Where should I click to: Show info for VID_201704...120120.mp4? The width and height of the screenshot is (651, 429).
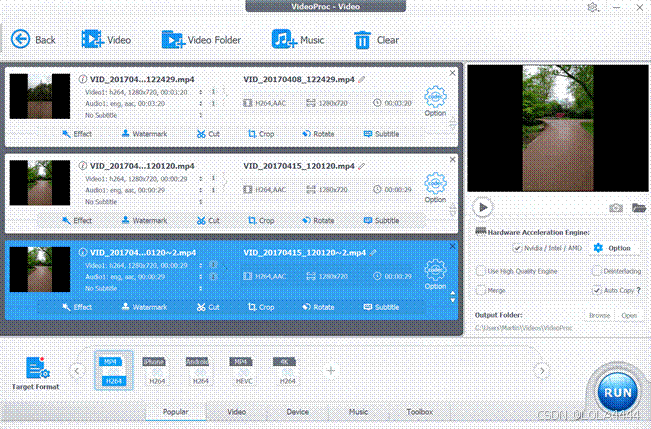click(x=83, y=165)
